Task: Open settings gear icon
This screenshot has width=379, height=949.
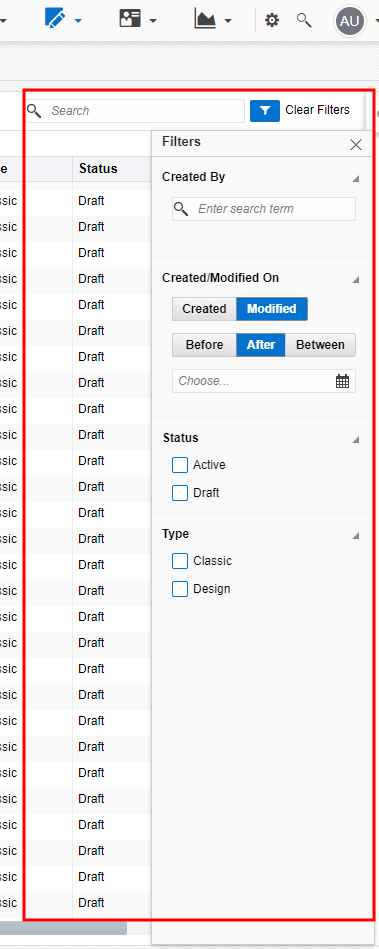Action: 272,21
